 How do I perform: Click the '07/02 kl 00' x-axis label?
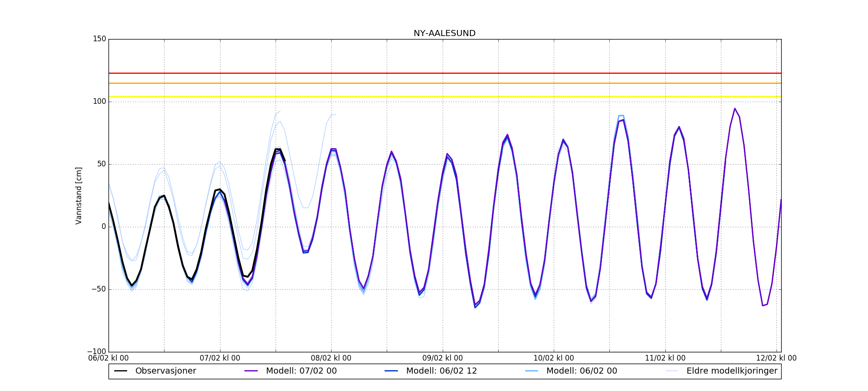220,358
